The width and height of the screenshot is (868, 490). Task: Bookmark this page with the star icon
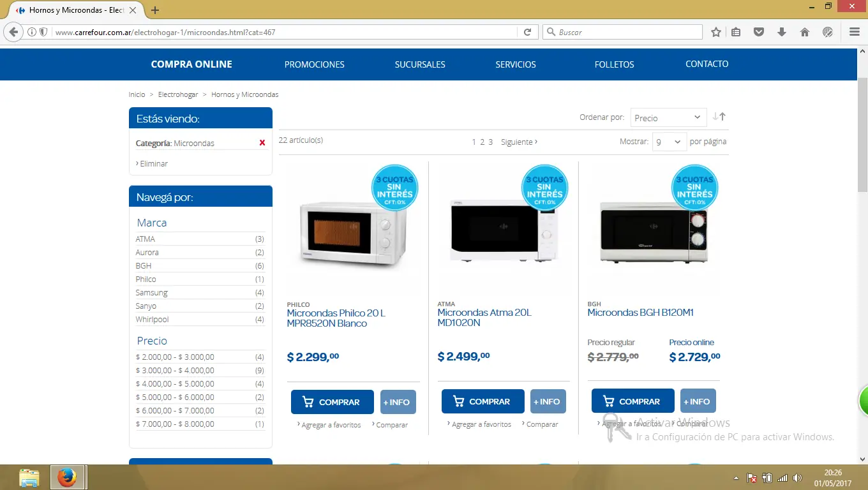click(716, 32)
